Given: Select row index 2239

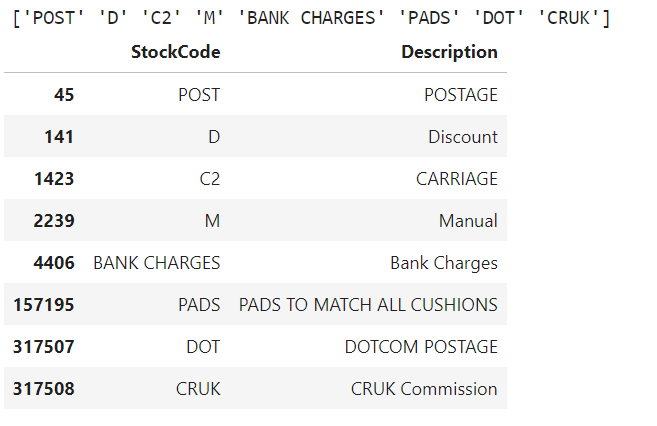Looking at the screenshot, I should [x=54, y=221].
